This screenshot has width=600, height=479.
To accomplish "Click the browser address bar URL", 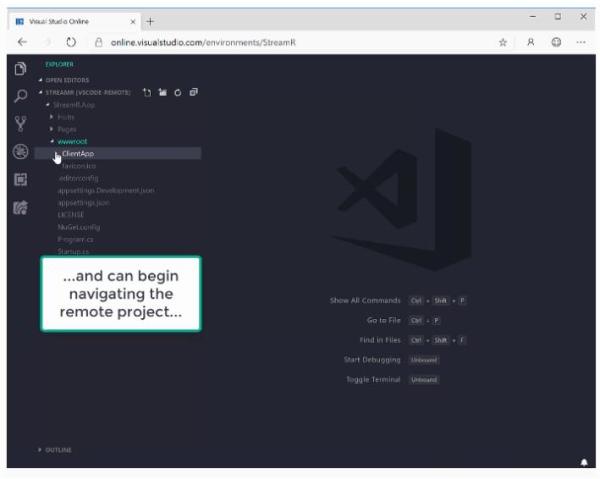I will [203, 42].
